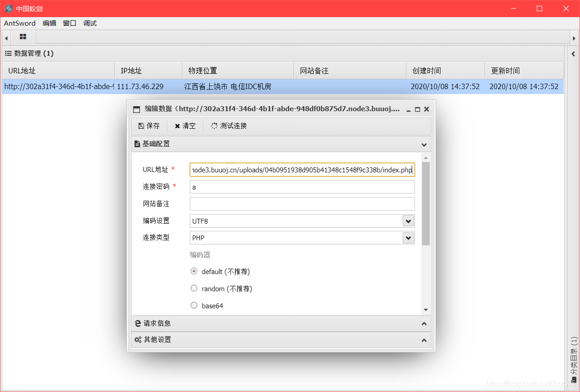
Task: Click 清空 to clear the form
Action: click(x=185, y=126)
